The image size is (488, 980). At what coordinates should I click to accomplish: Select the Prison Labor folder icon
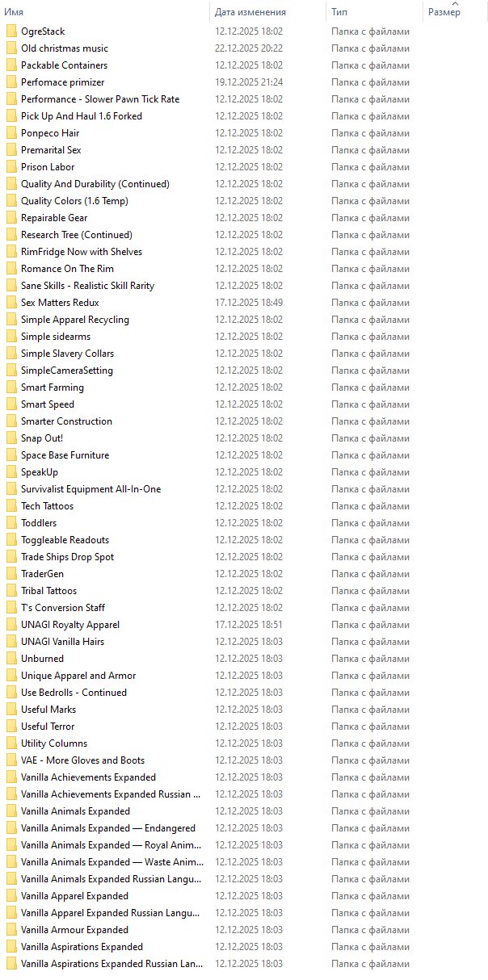point(11,167)
